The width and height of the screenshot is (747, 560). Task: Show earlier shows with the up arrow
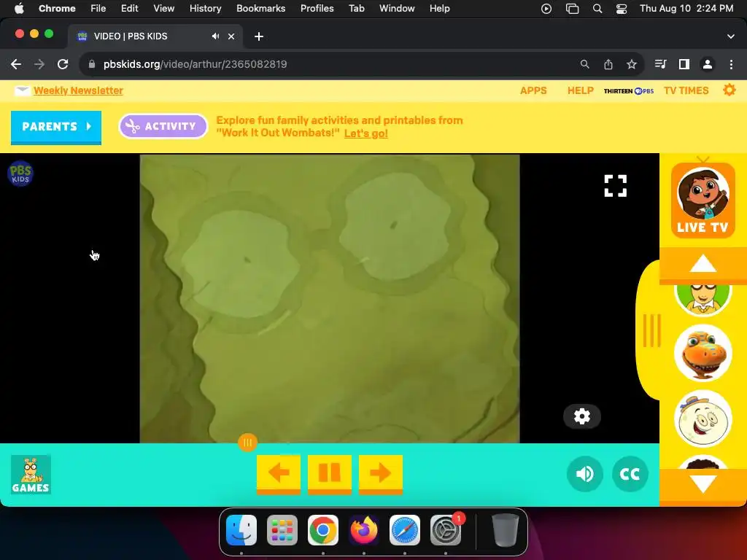pyautogui.click(x=703, y=265)
